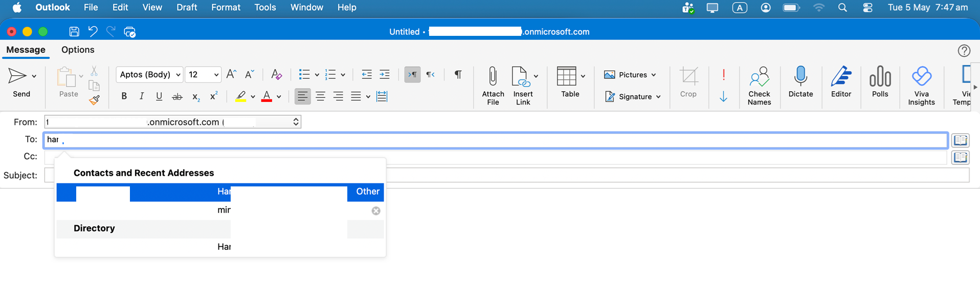
Task: Toggle subscript formatting
Action: tap(196, 96)
